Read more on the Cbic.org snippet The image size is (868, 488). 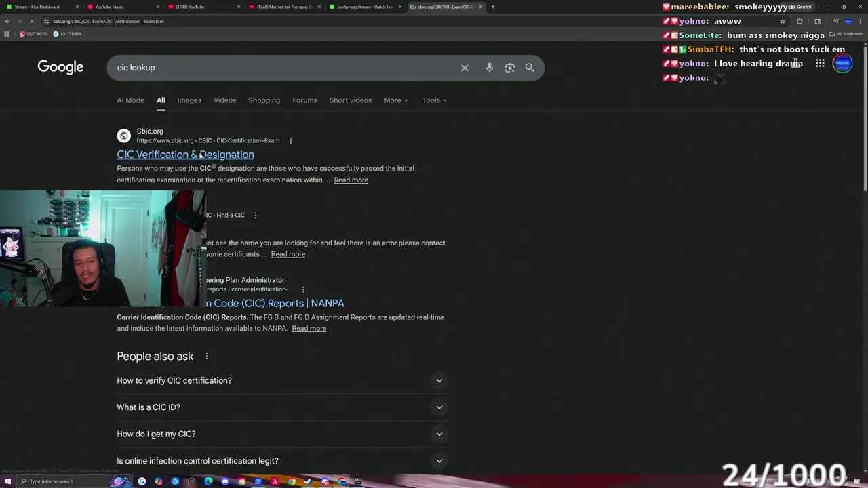click(351, 180)
